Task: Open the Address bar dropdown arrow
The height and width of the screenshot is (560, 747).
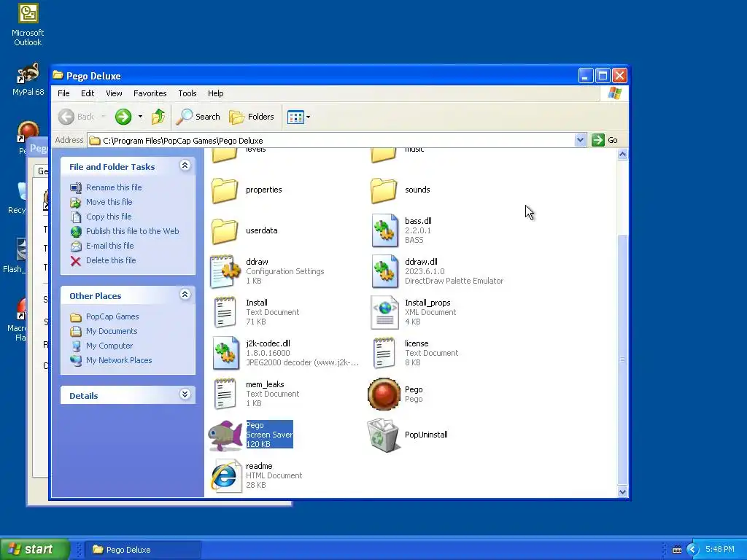Action: [x=580, y=140]
